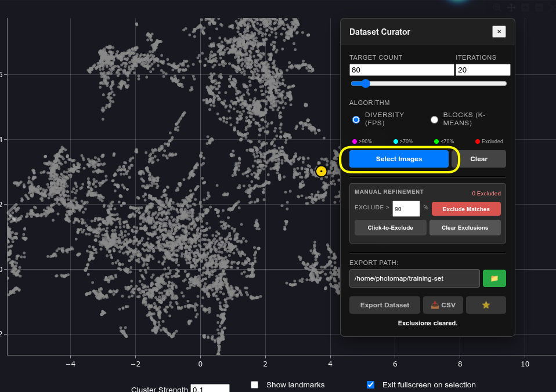Choose Blocks (K-Means) algorithm

[434, 119]
